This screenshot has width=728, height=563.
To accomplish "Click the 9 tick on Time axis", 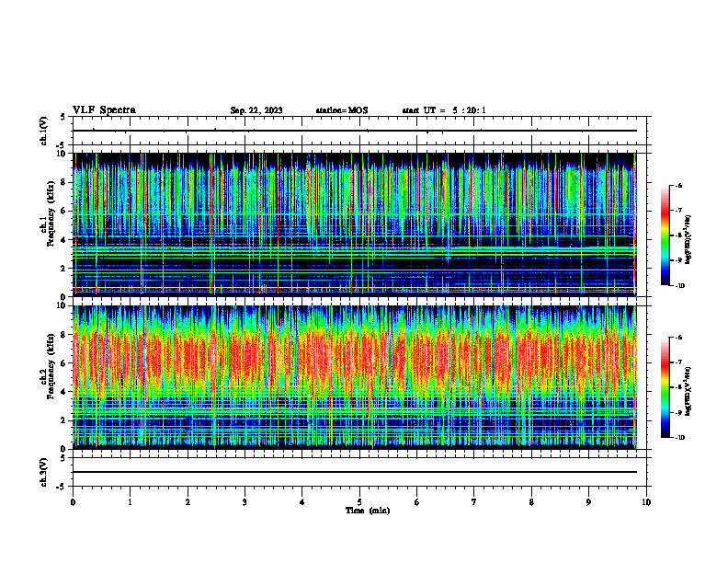I will 588,502.
